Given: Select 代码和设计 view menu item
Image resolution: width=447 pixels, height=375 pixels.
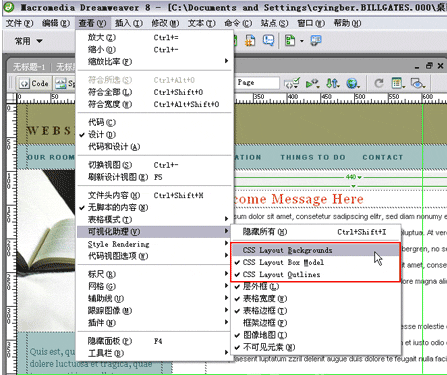Looking at the screenshot, I should (154, 147).
